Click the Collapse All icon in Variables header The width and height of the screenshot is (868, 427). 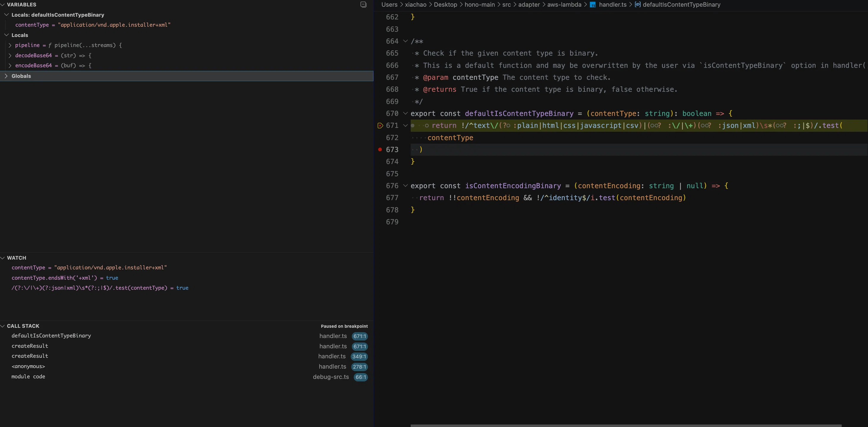(363, 4)
